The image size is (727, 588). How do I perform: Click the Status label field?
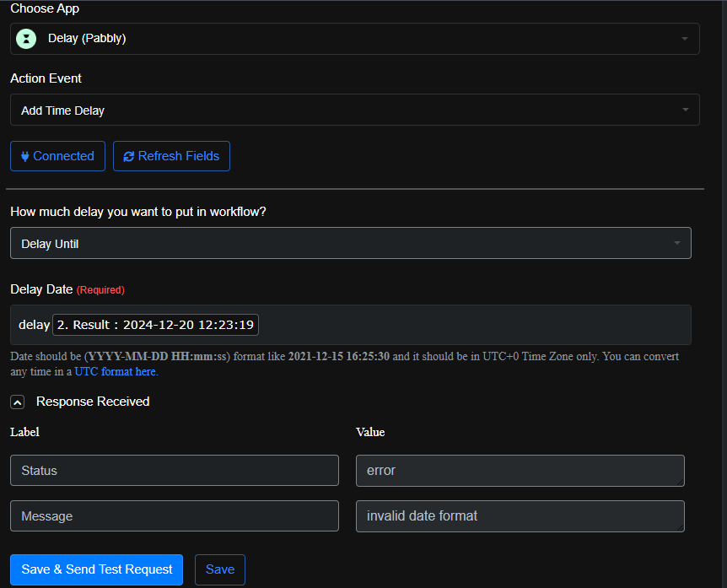point(174,471)
